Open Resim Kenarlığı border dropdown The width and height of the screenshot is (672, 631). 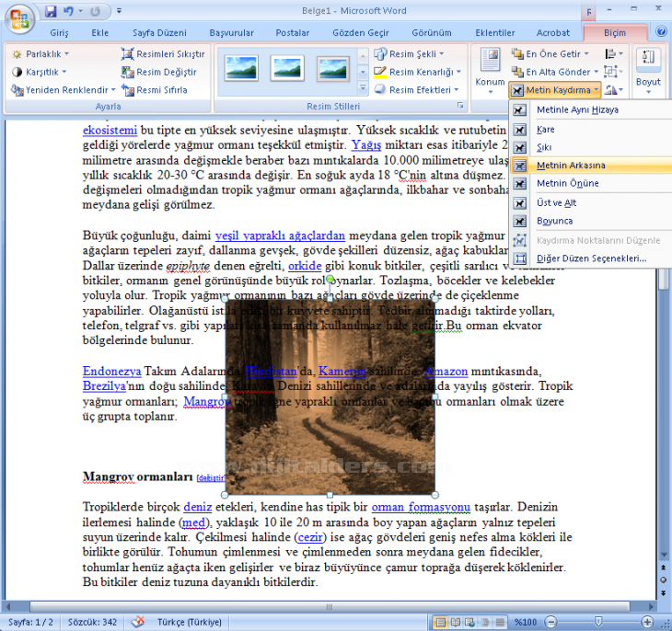[x=418, y=72]
